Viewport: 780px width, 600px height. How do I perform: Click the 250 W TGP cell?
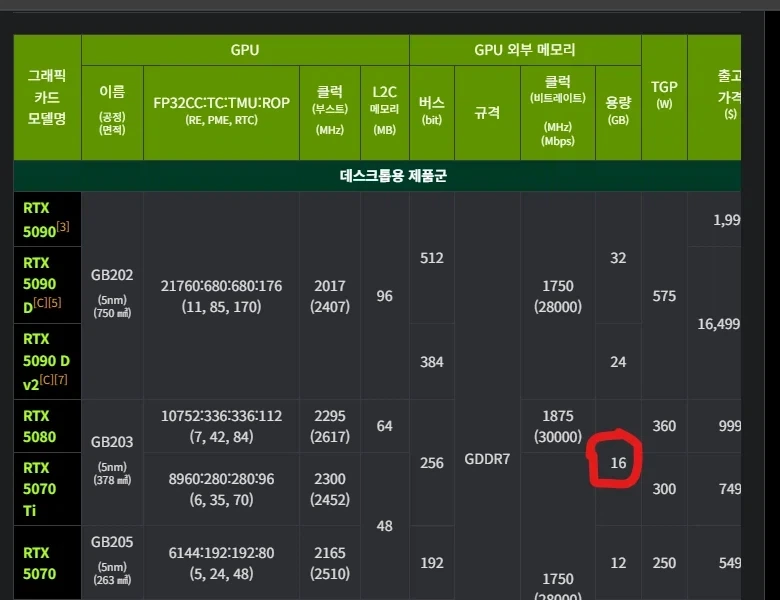coord(664,563)
